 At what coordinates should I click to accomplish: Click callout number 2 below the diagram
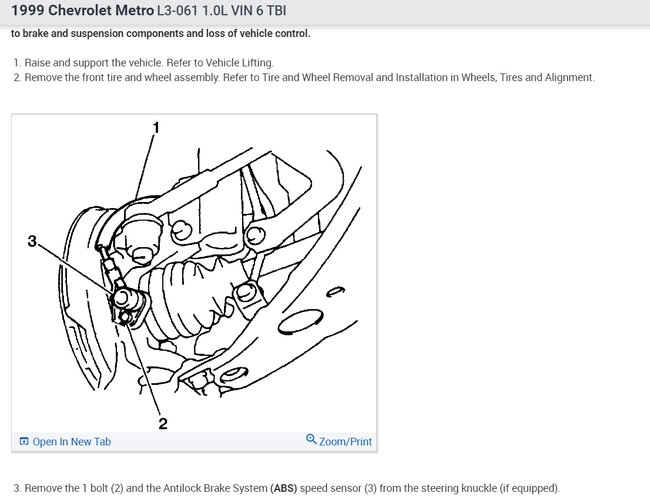coord(163,423)
